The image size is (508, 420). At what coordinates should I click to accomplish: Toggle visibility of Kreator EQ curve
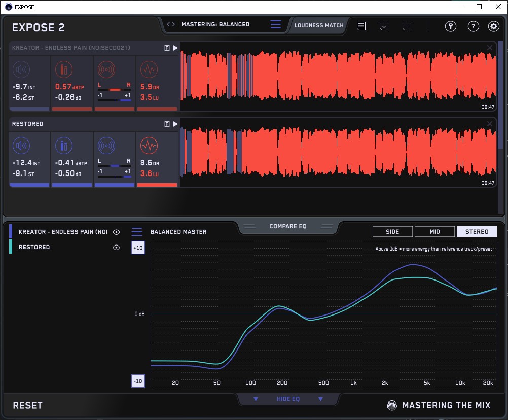[x=117, y=232]
